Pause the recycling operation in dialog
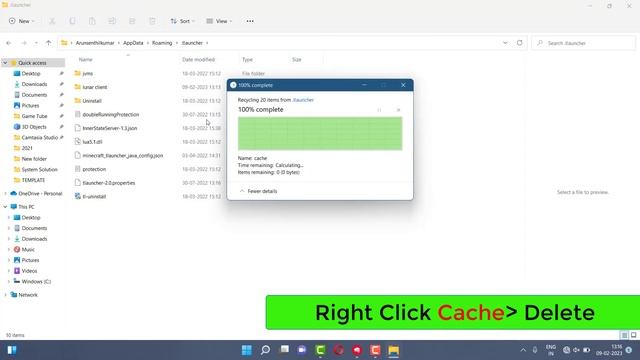640x360 pixels. 379,110
